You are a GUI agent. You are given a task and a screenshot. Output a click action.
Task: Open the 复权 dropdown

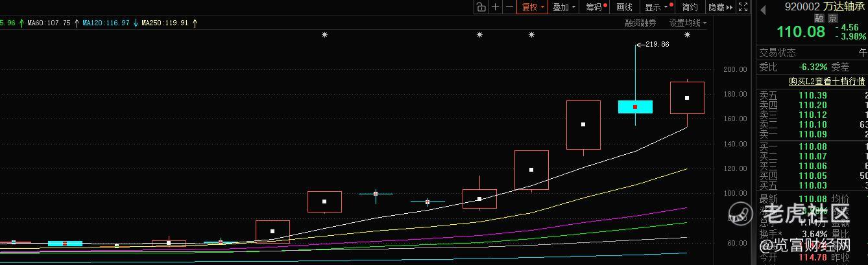(x=532, y=7)
